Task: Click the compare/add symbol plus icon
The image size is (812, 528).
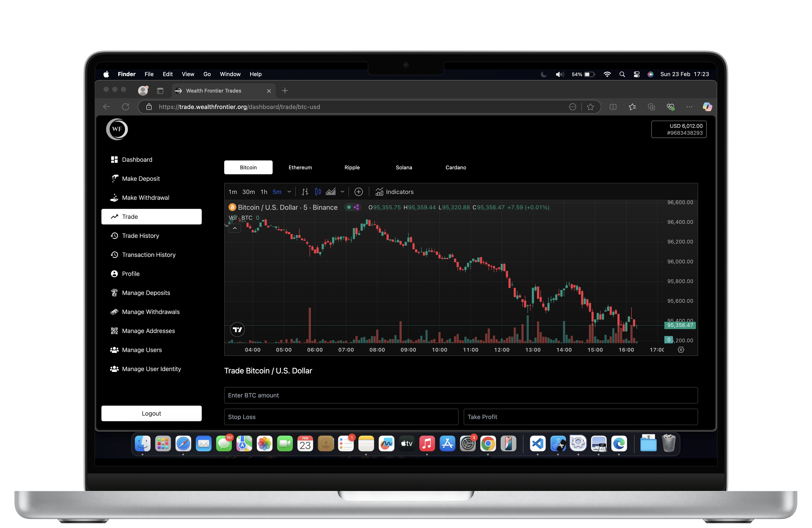Action: (x=358, y=192)
